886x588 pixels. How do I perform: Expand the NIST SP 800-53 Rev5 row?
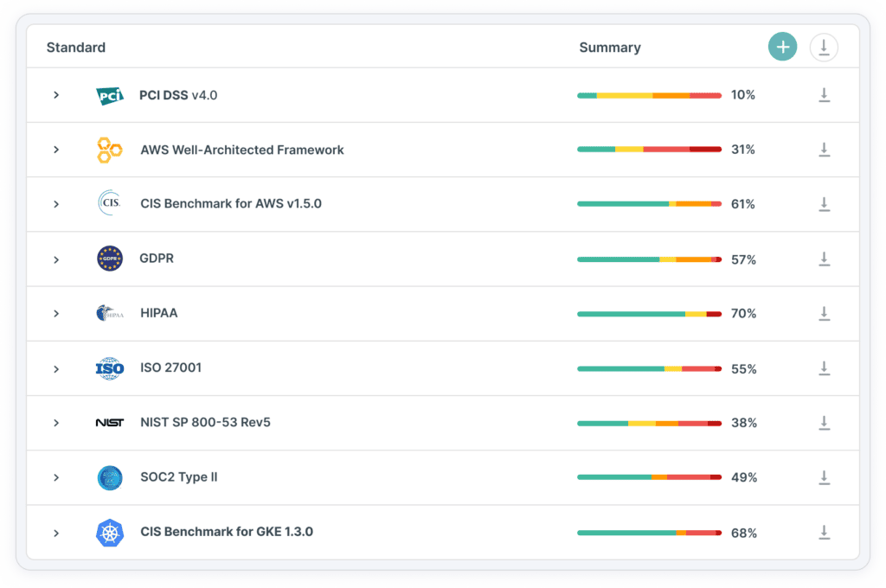tap(56, 423)
